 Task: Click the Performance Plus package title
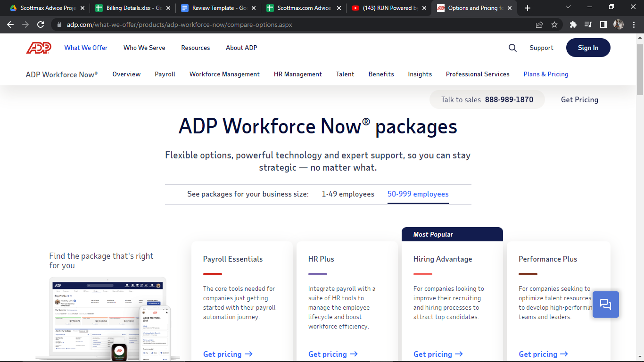548,259
